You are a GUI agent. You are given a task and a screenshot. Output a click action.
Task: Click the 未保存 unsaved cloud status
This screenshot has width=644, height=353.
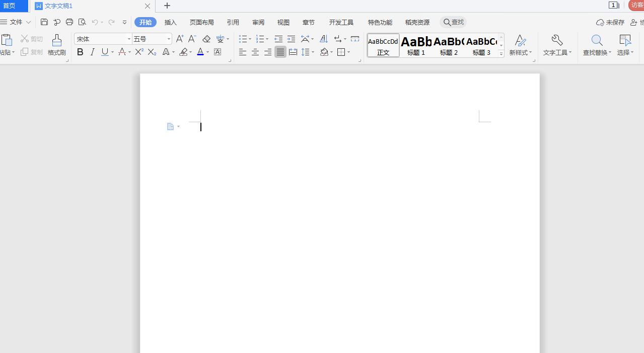click(x=610, y=22)
